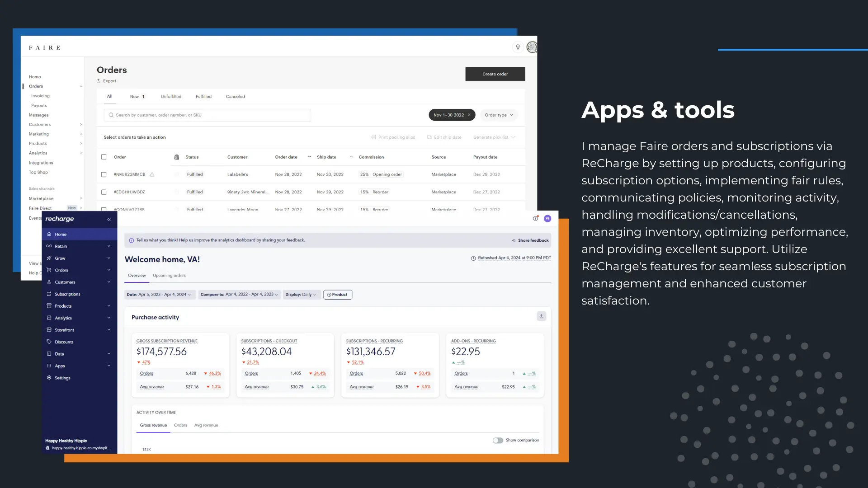Click the Grow rocket icon

coord(49,258)
